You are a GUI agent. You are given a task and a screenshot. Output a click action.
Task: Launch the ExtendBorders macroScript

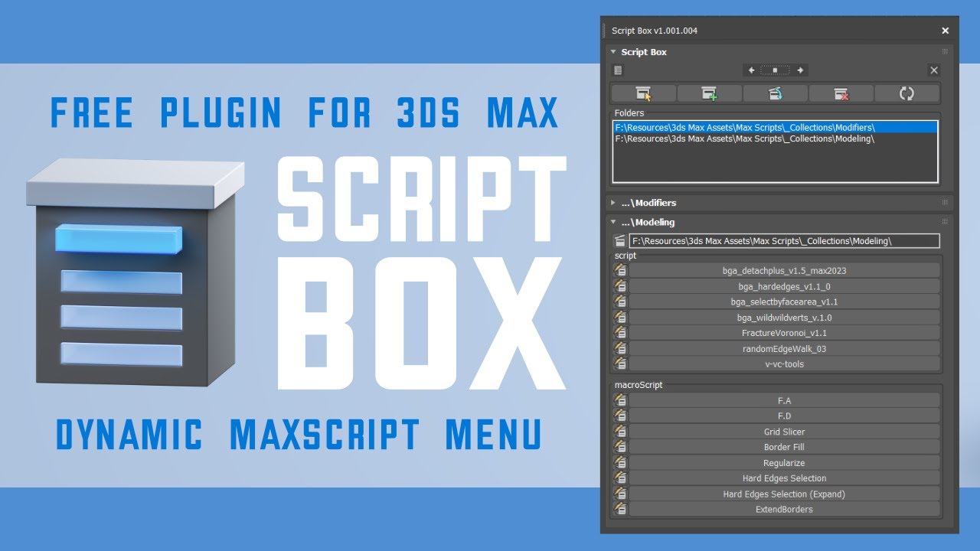784,509
